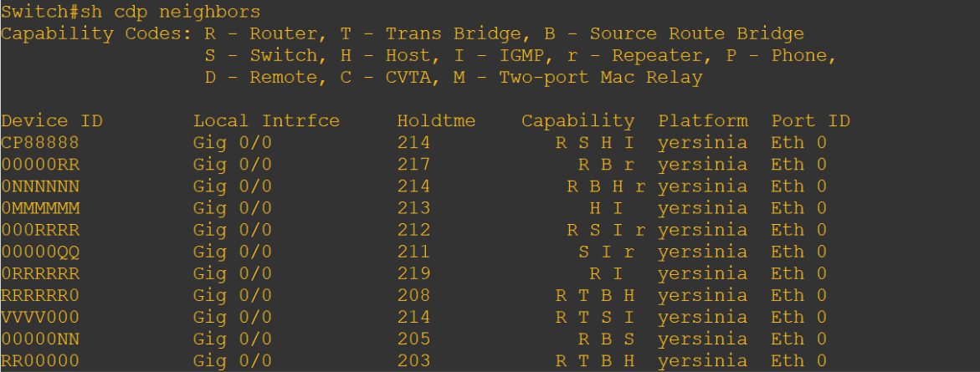
Task: Click the Capability column header
Action: click(x=578, y=120)
